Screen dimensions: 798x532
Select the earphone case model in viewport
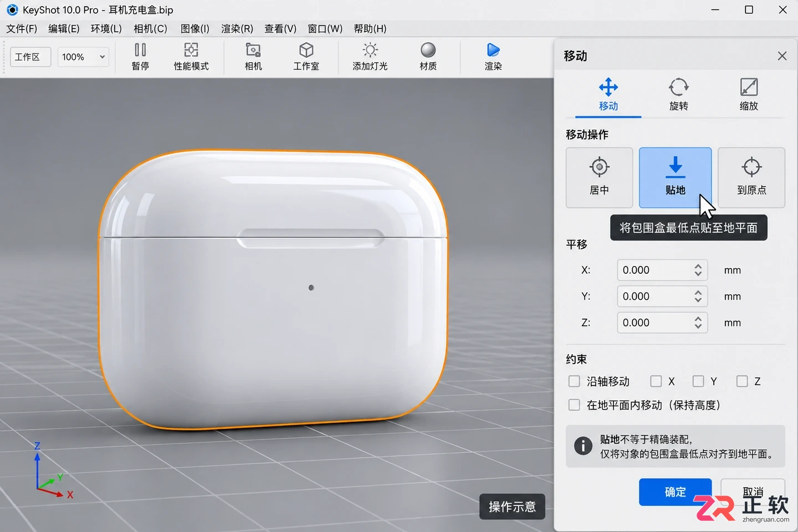273,289
